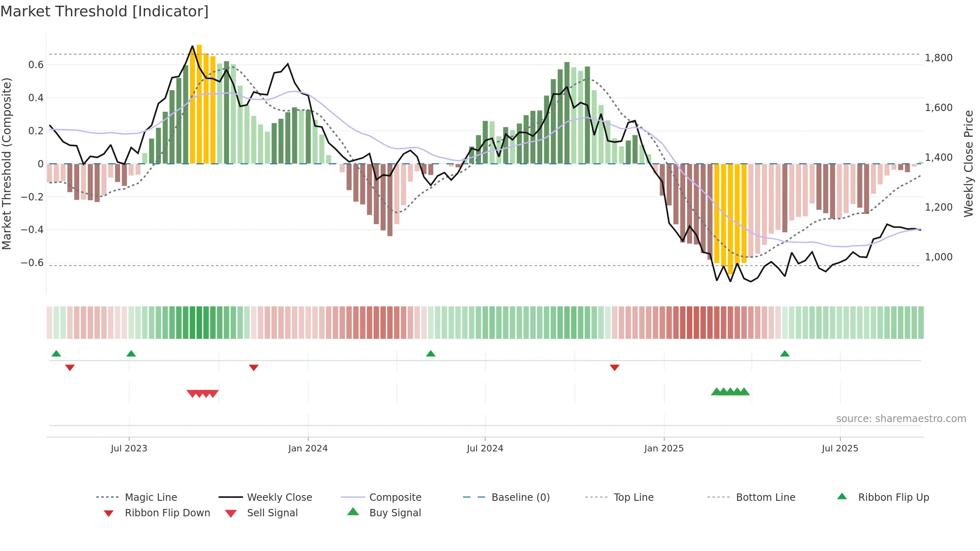The image size is (980, 551).
Task: Toggle Ribbon Flip Up in the legend
Action: point(883,497)
